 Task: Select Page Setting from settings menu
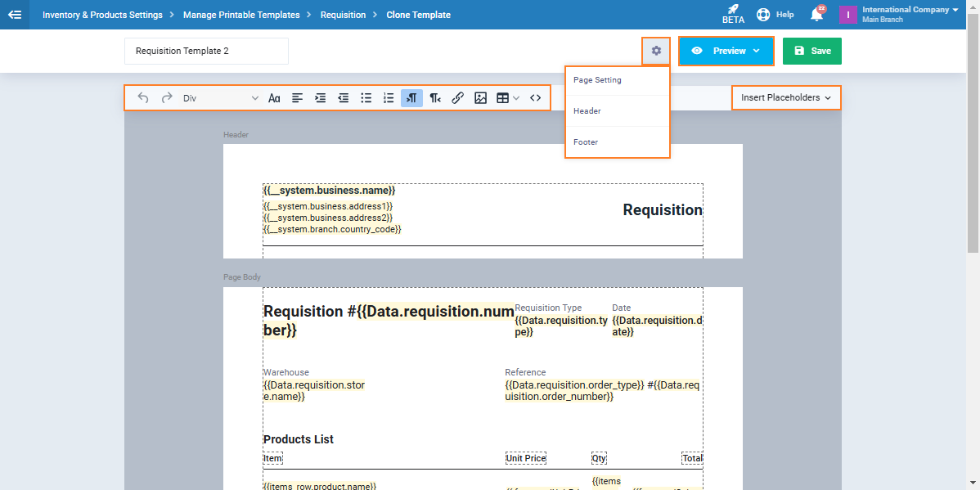[597, 80]
